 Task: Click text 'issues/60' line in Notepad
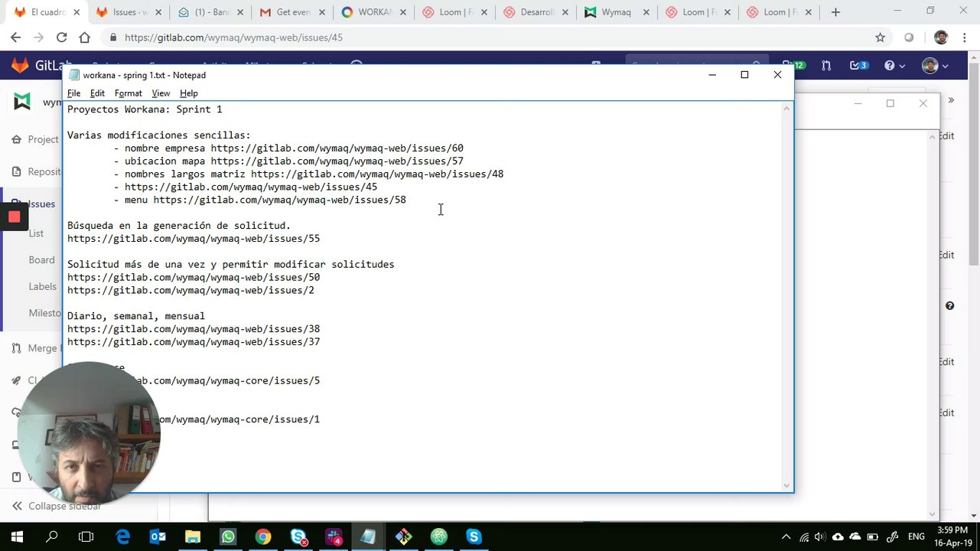[x=288, y=148]
